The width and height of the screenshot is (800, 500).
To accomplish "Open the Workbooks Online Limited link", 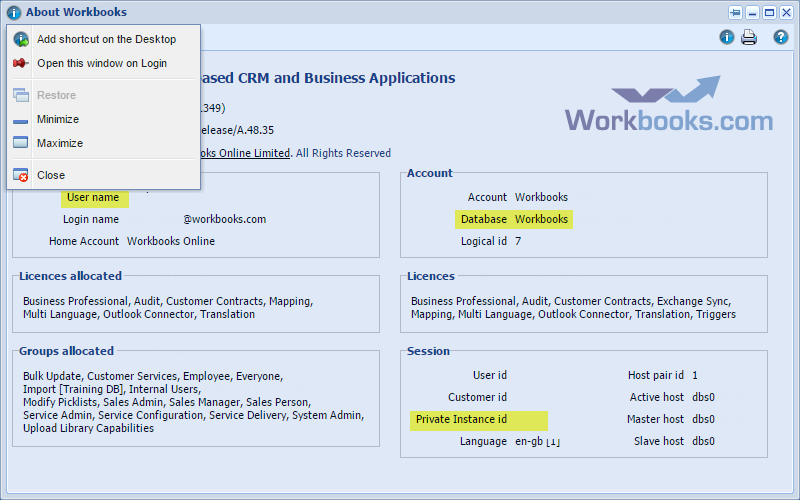I will pos(245,153).
